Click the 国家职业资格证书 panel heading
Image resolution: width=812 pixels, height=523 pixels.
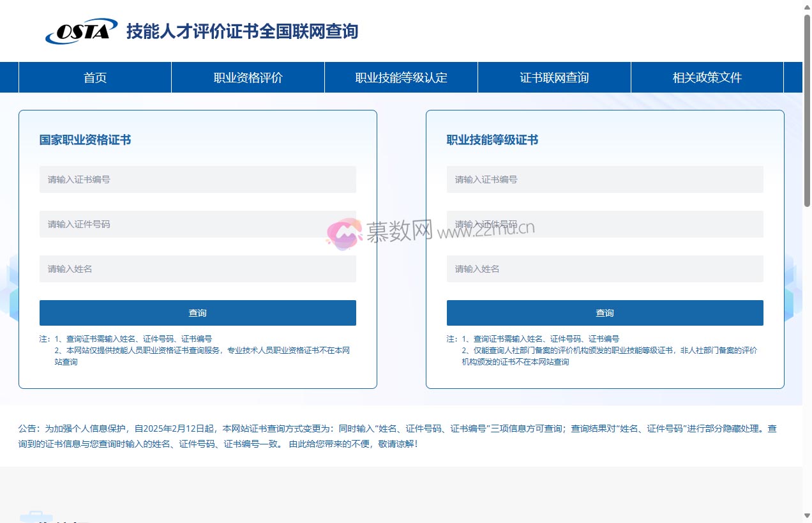point(84,140)
